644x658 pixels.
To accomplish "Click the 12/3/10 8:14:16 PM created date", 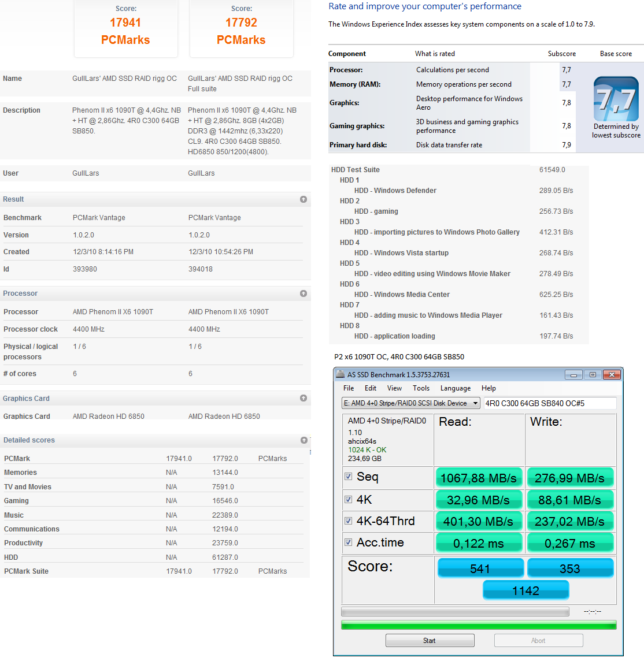I will click(x=103, y=252).
